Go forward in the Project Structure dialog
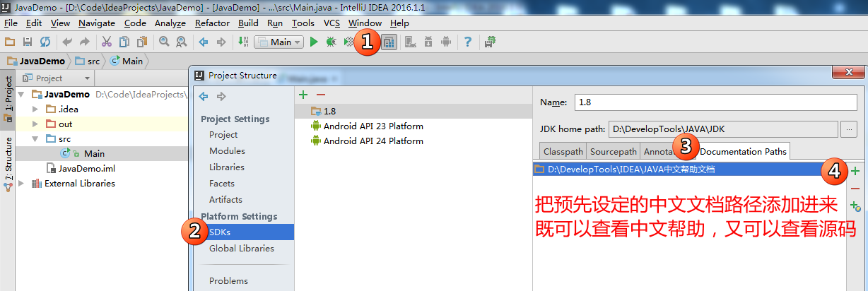Screen dimensions: 868x291 (221, 95)
